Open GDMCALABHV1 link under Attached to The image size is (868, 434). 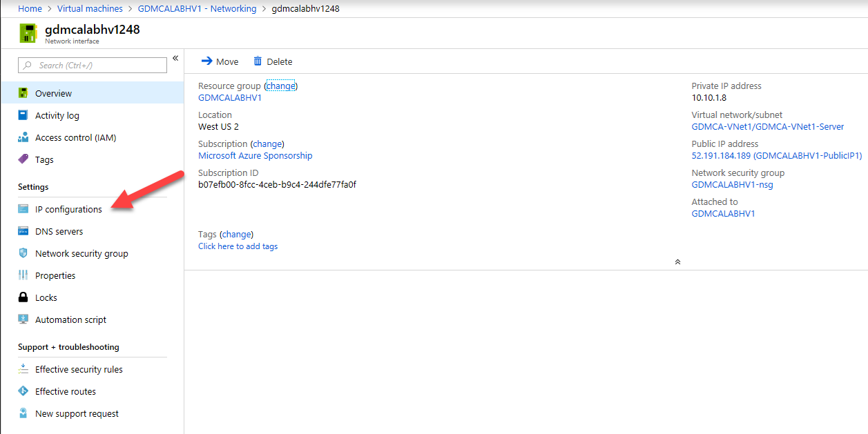724,214
